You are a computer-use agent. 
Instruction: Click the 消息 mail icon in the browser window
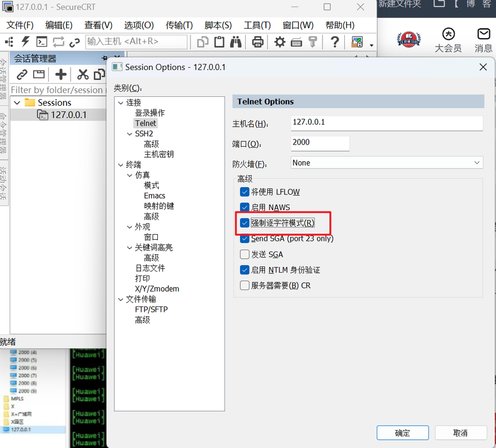pos(484,34)
